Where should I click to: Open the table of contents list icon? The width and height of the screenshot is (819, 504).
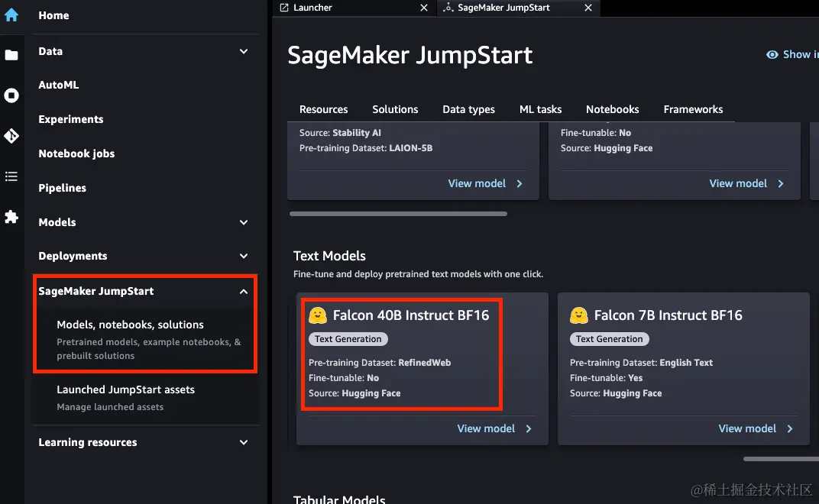(11, 176)
